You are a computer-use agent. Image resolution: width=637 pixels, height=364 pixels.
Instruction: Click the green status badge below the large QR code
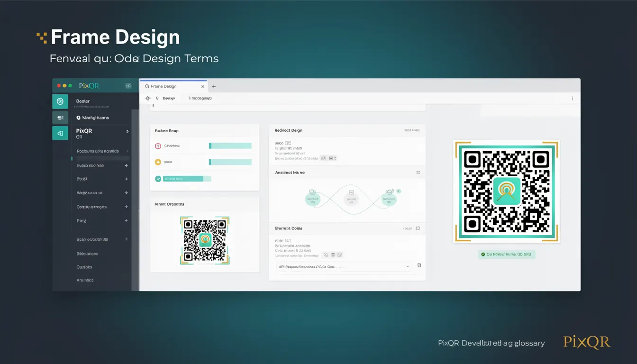[507, 255]
